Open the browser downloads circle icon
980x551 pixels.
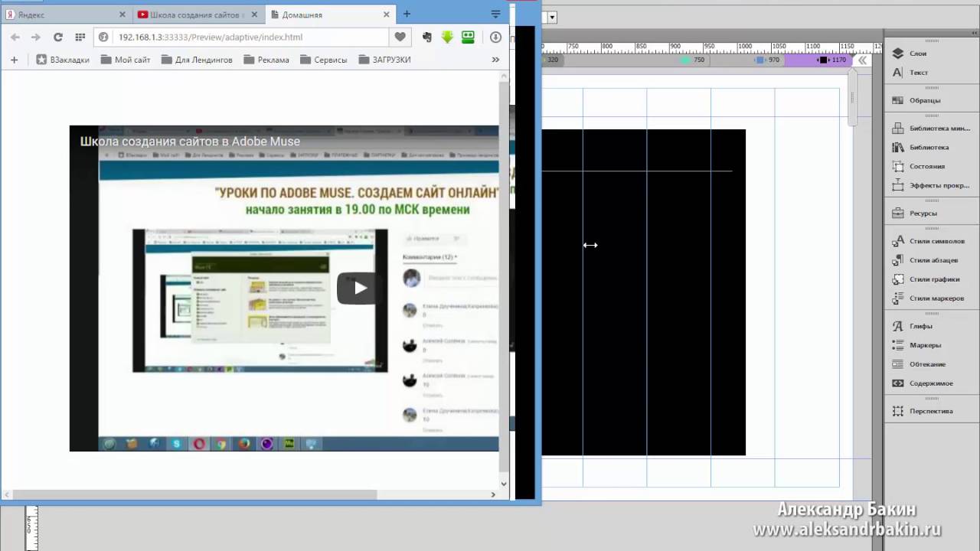point(495,37)
